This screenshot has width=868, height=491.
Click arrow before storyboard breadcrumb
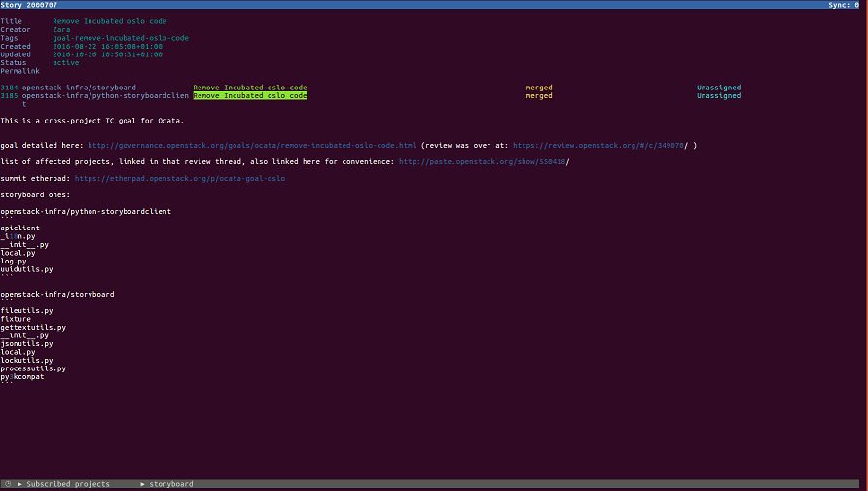[x=143, y=483]
